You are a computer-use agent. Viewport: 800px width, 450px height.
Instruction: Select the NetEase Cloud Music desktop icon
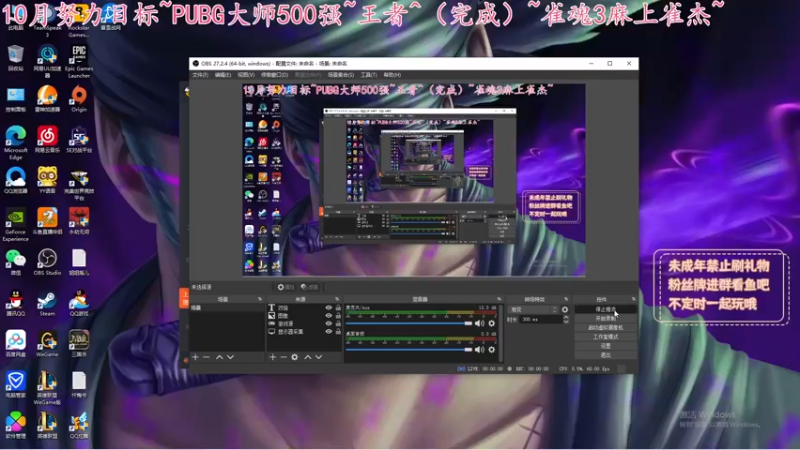click(47, 140)
